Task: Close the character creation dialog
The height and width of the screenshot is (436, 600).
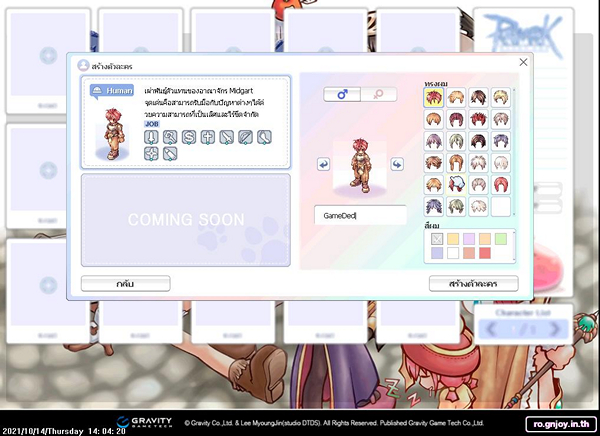Action: pyautogui.click(x=522, y=62)
